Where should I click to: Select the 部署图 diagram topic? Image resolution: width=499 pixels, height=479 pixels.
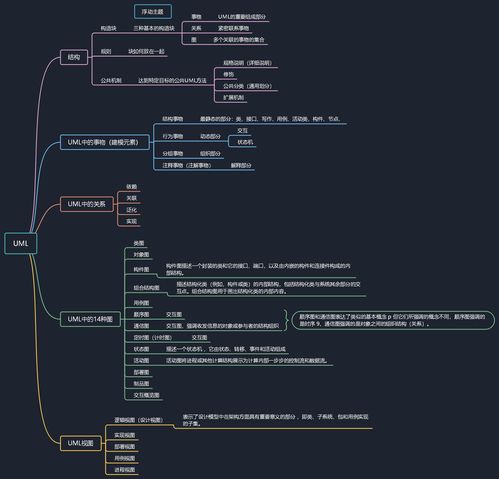click(141, 372)
